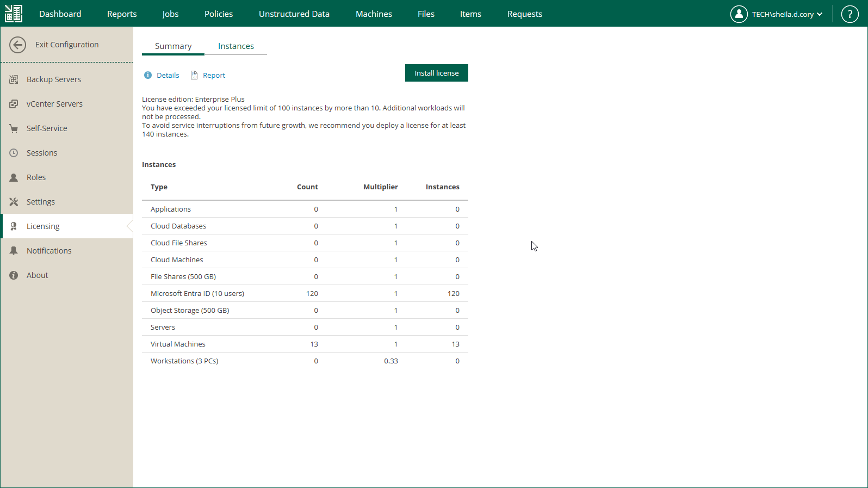This screenshot has height=488, width=868.
Task: Click the Backup Servers sidebar icon
Action: [x=14, y=79]
